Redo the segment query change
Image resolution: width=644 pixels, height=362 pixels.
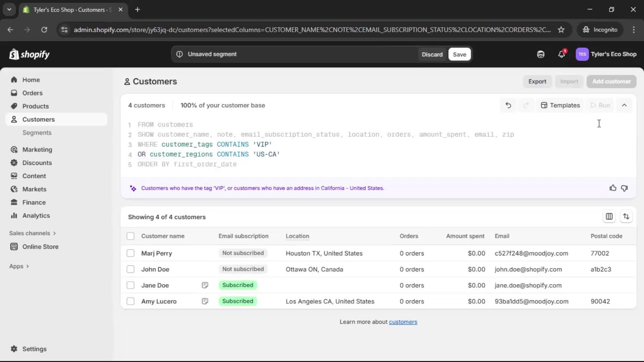click(x=526, y=105)
